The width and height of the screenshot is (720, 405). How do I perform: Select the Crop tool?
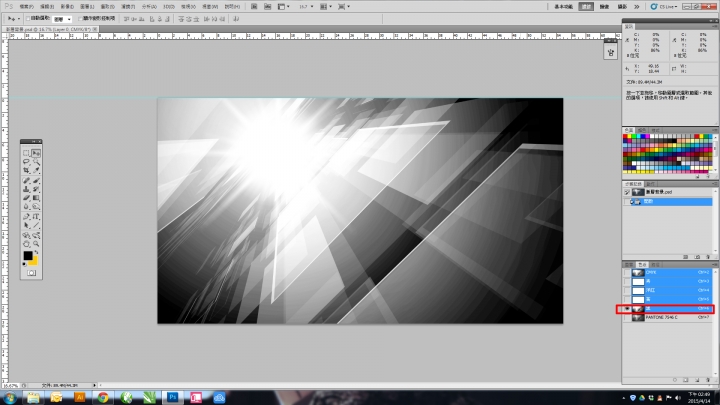point(27,171)
